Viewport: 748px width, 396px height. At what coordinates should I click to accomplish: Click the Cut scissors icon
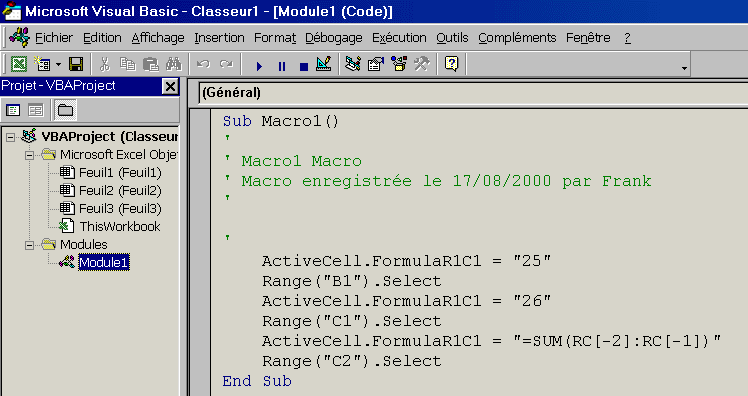tap(104, 64)
